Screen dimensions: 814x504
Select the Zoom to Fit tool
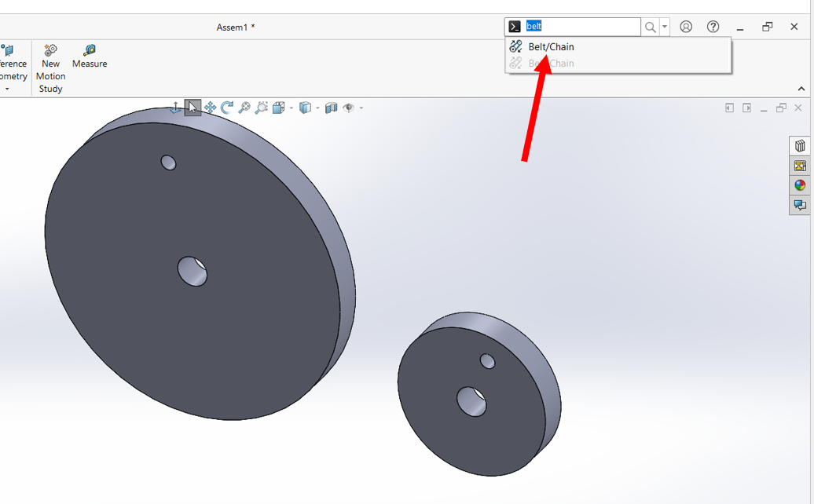tap(244, 107)
